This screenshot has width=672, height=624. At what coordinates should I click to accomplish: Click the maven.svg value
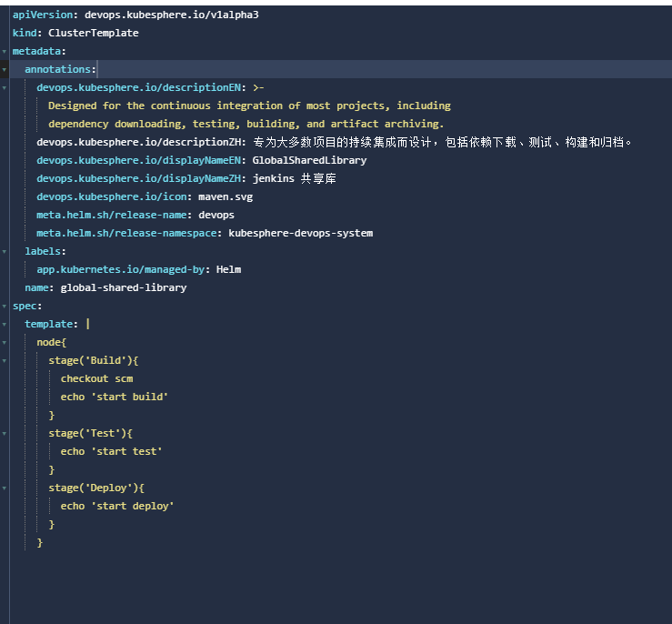click(226, 196)
